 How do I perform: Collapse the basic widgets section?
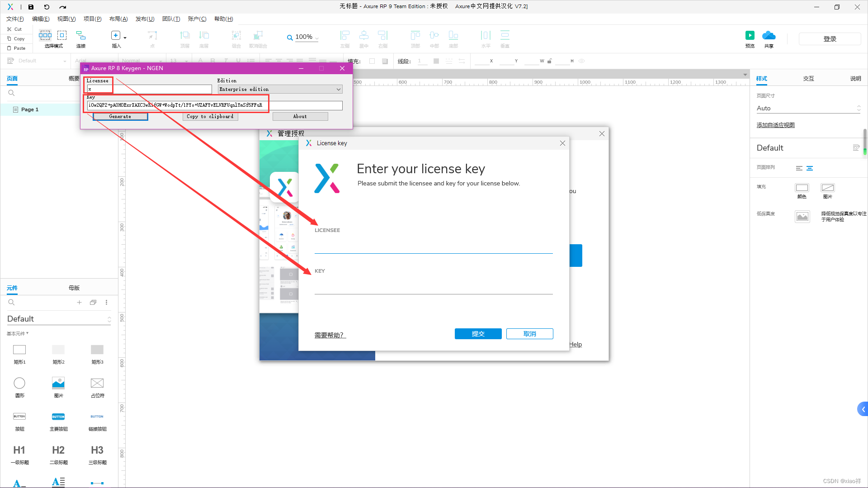point(17,333)
